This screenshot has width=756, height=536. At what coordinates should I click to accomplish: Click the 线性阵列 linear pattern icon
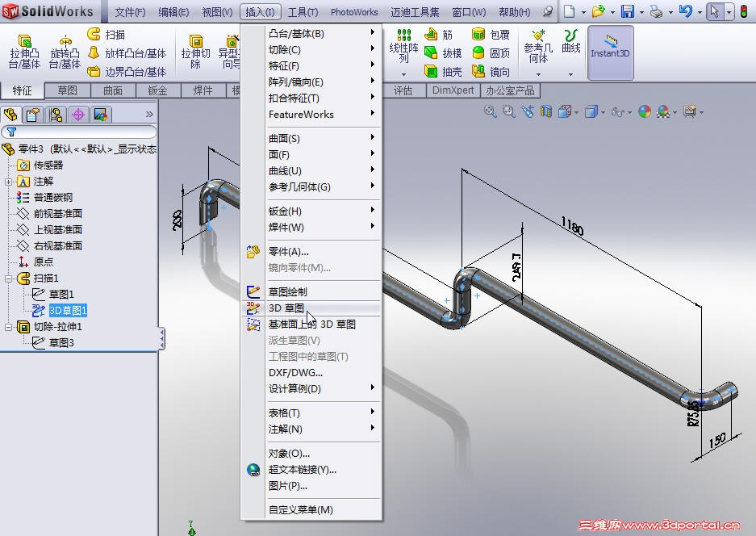coord(403,35)
